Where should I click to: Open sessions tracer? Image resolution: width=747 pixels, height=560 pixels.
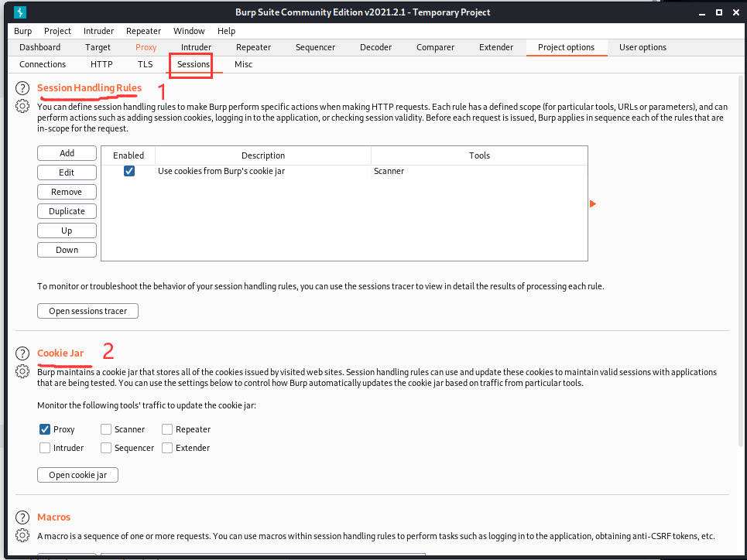pyautogui.click(x=87, y=311)
